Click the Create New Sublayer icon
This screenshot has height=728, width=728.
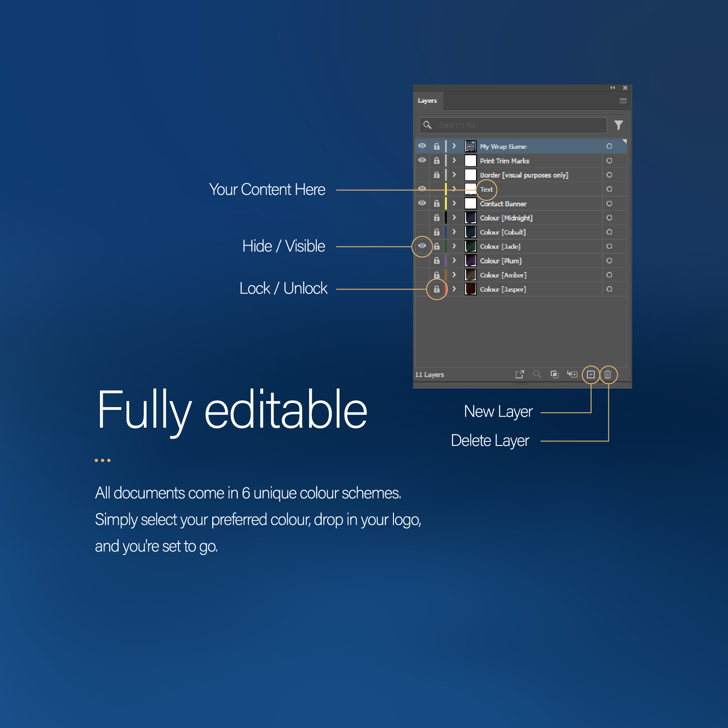(x=572, y=375)
